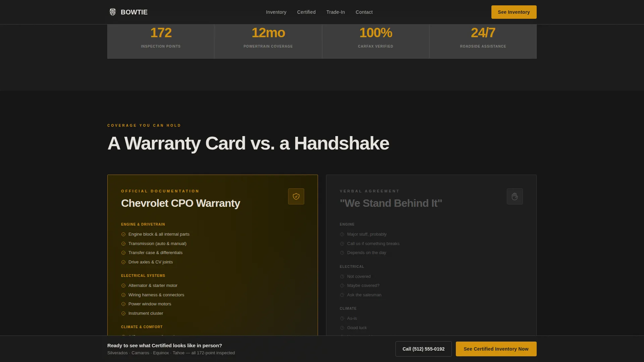Click the BOWTIE brand name link

point(134,12)
